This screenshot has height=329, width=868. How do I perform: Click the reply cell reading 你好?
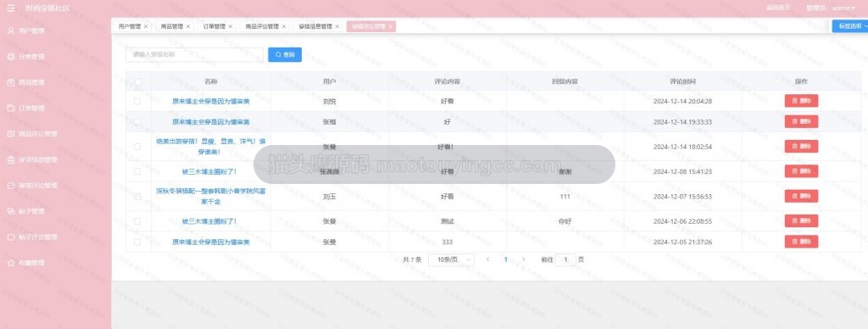pos(565,221)
